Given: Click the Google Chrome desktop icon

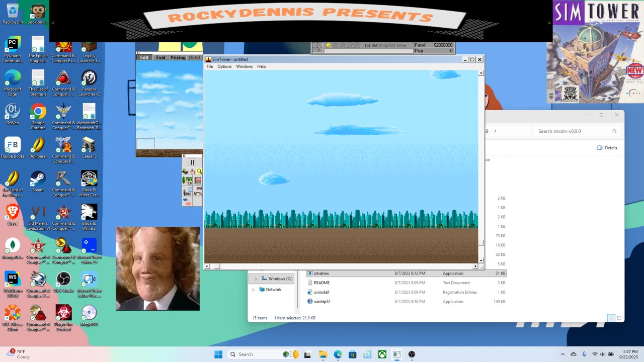Looking at the screenshot, I should [x=38, y=116].
